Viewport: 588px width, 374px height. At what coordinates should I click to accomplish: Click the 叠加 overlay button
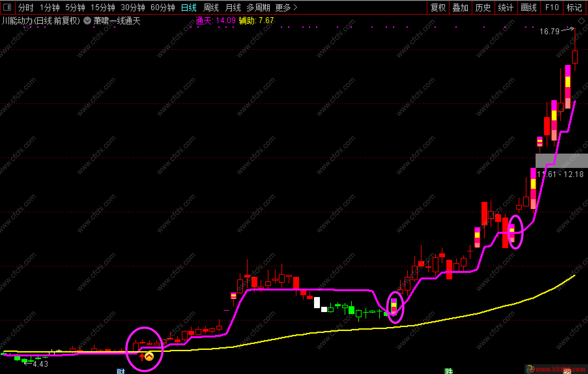click(460, 7)
